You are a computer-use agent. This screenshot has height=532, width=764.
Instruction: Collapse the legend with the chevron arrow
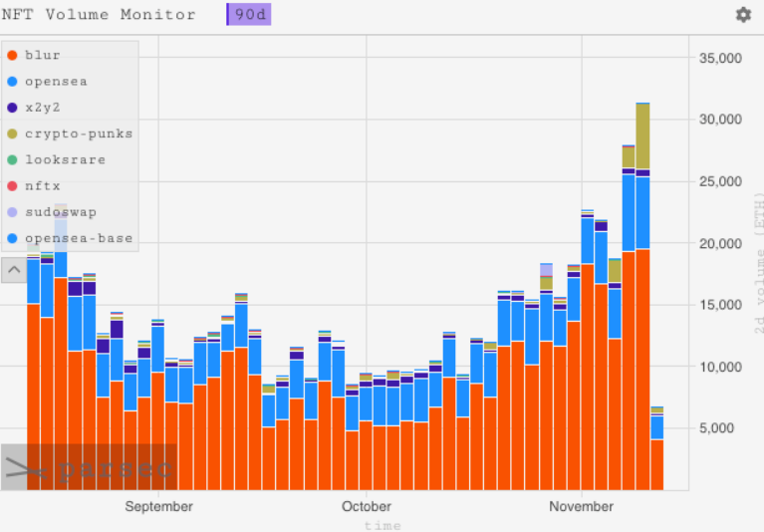coord(14,269)
